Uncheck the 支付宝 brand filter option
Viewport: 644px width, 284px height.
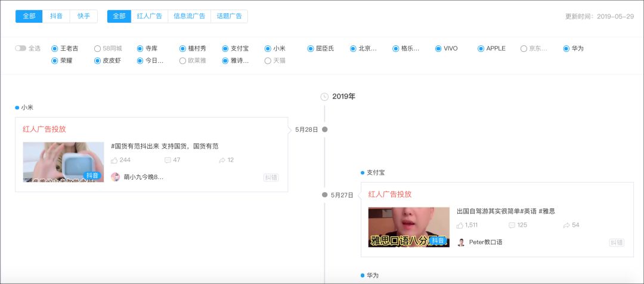pos(225,48)
